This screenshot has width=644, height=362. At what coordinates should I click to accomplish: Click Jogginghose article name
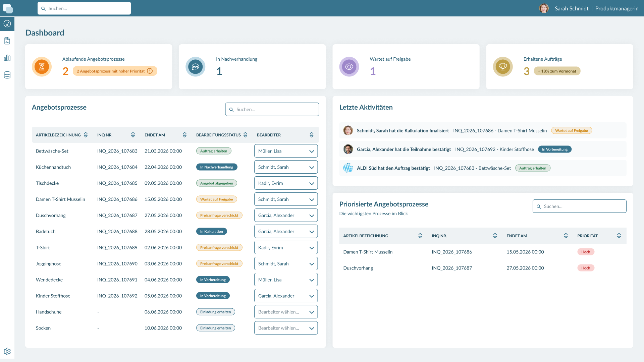49,263
